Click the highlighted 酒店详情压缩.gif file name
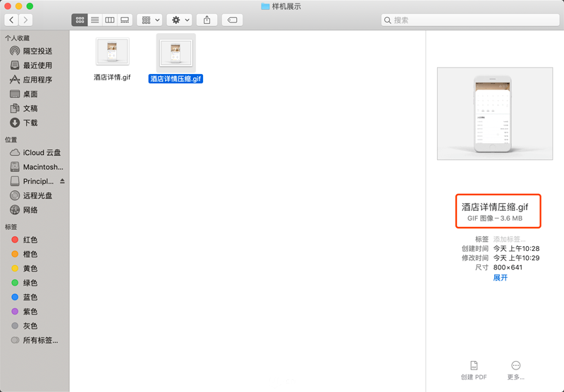This screenshot has width=564, height=392. [176, 79]
